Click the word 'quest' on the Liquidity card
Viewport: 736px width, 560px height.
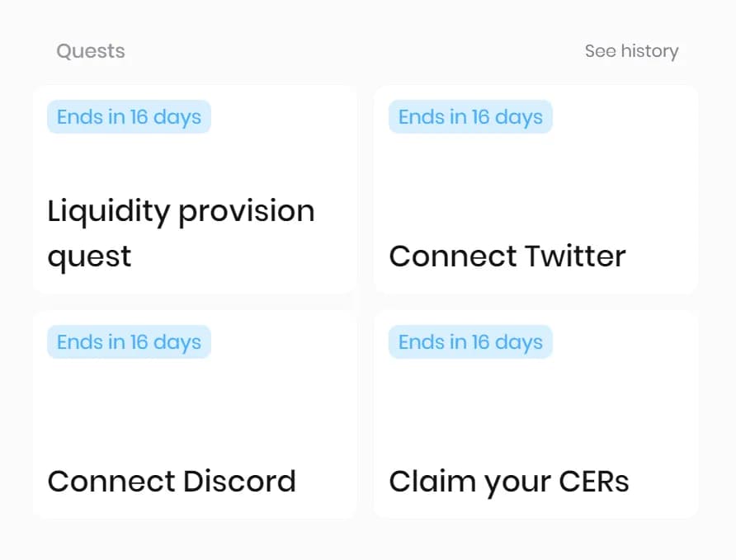click(x=89, y=257)
